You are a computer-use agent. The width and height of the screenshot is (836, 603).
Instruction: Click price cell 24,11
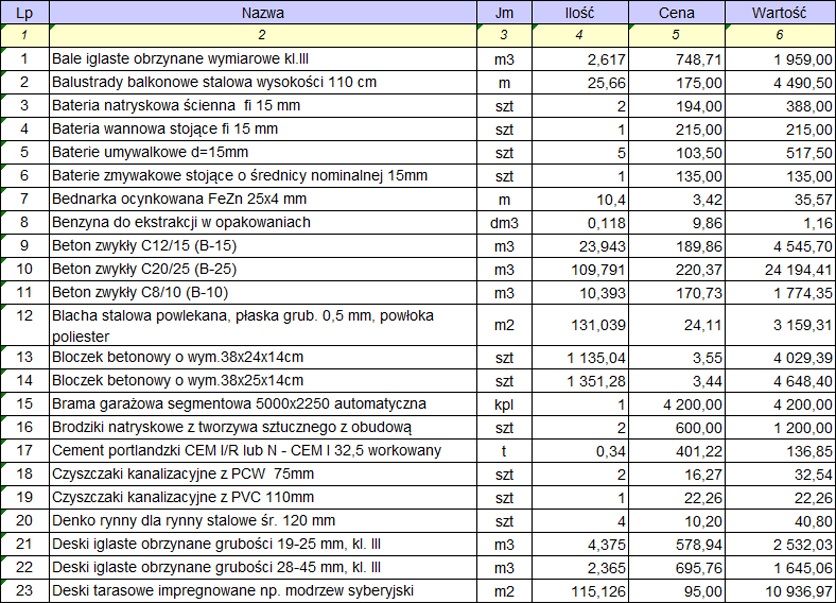point(677,325)
